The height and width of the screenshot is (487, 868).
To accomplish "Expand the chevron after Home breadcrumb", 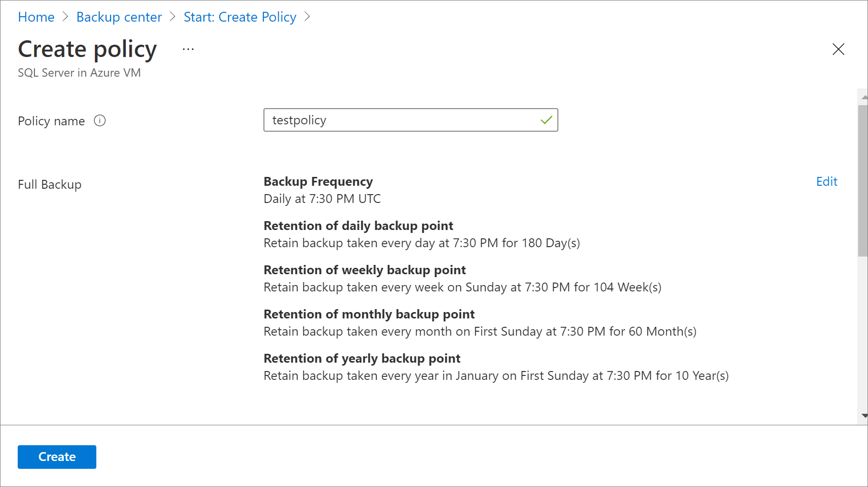I will click(x=64, y=17).
